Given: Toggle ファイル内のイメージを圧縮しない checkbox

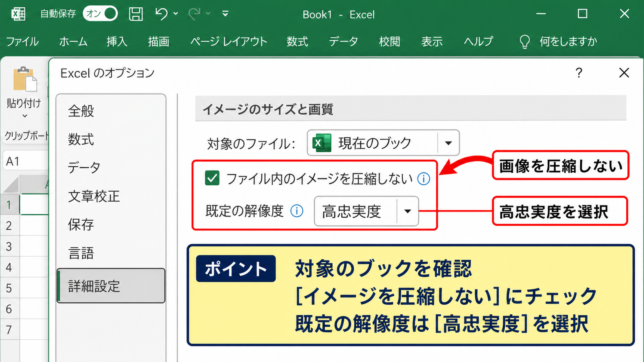Looking at the screenshot, I should click(x=212, y=178).
